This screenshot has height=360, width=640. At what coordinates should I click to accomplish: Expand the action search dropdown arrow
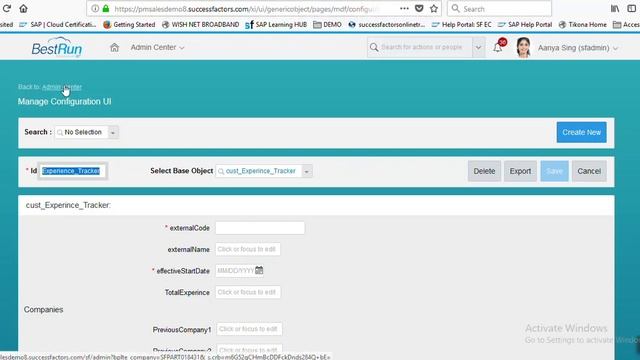click(478, 47)
